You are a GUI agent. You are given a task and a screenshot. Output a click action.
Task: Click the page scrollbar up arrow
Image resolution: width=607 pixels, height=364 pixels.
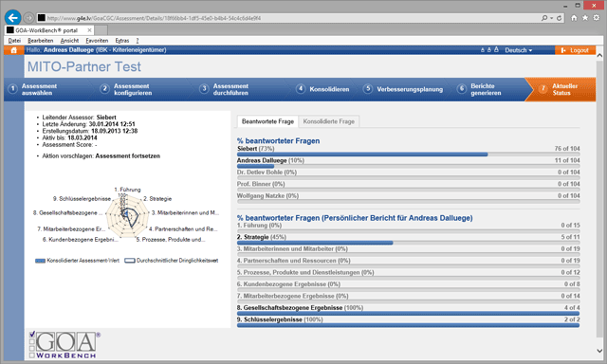(599, 55)
